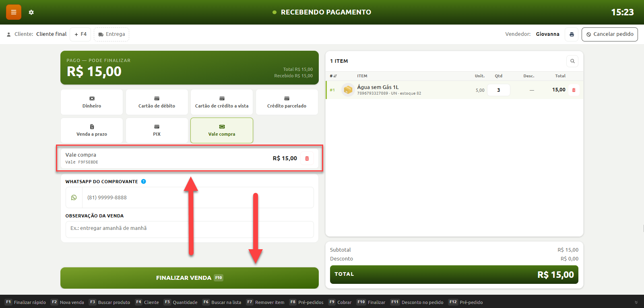Delete the Água sem Gás 1L item
This screenshot has height=308, width=644.
click(x=574, y=90)
